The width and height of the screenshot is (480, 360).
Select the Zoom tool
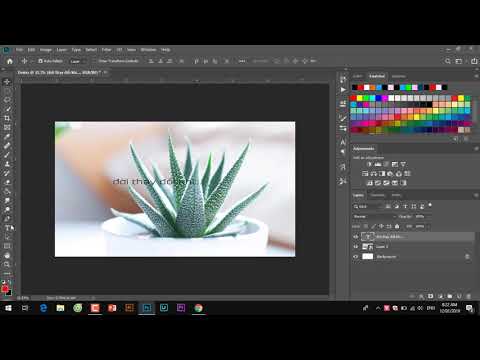tap(7, 264)
